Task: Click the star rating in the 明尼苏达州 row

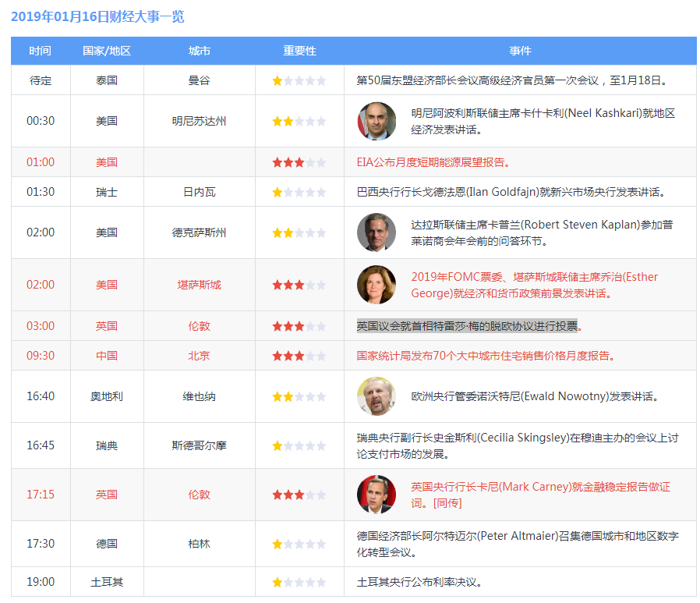Action: pos(299,122)
